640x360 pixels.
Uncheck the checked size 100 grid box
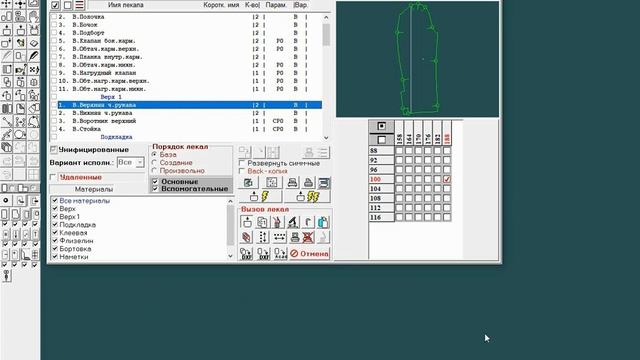[x=447, y=179]
